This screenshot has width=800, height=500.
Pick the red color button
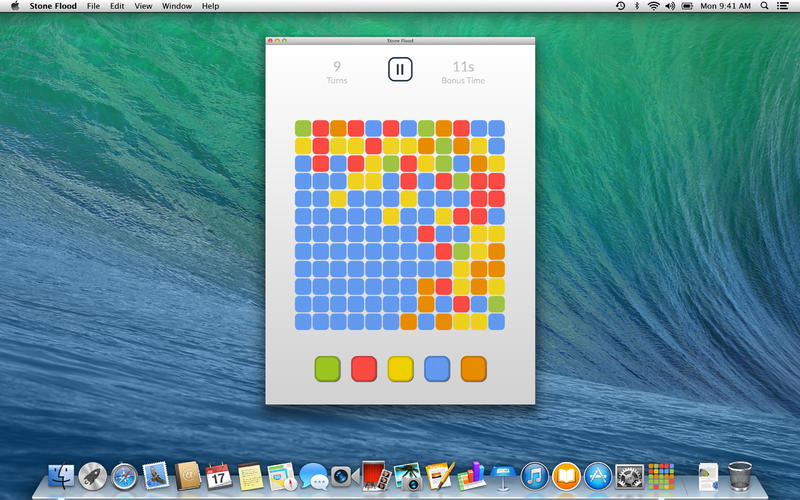(x=363, y=369)
